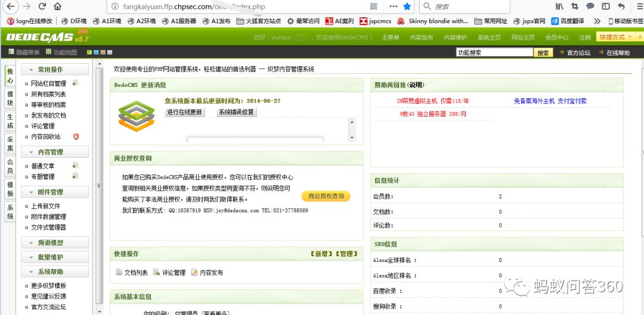644x315 pixels.
Task: Click add icon beside 专题管理
Action: click(x=75, y=176)
